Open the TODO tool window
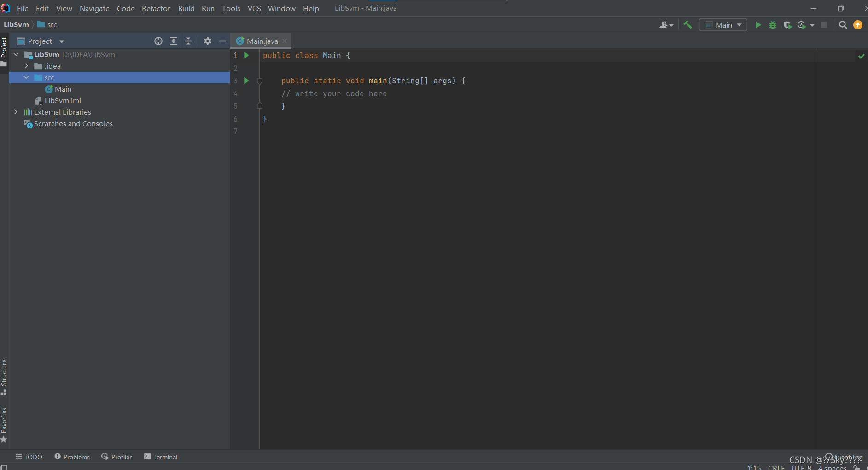868x470 pixels. pyautogui.click(x=29, y=457)
